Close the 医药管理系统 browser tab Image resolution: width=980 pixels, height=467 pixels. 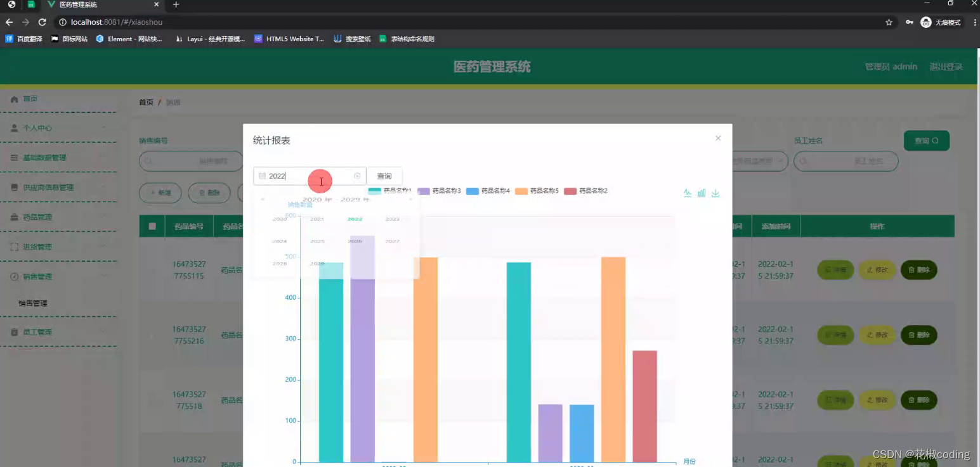click(156, 4)
